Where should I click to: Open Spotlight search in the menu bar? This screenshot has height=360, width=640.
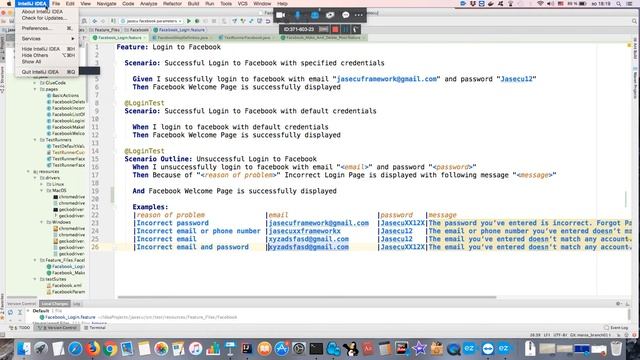click(x=619, y=4)
